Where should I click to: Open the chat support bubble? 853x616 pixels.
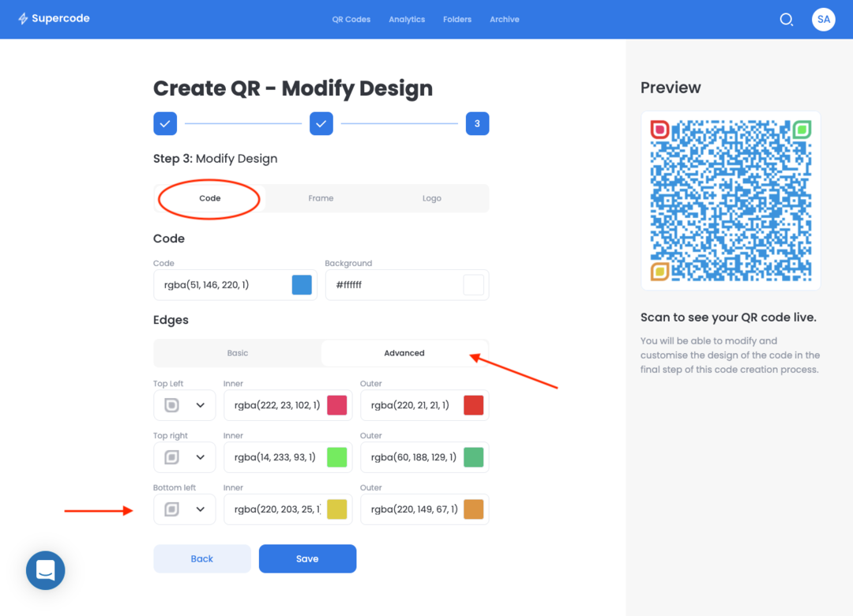pos(45,570)
